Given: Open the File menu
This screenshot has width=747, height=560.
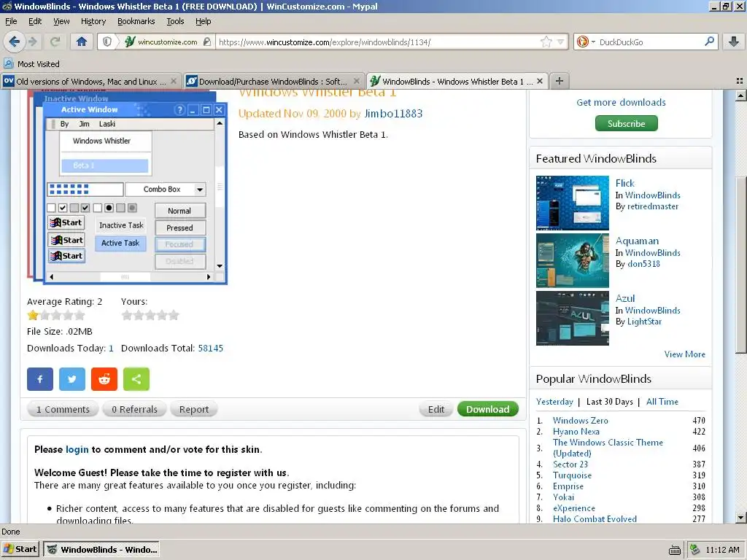Looking at the screenshot, I should pos(11,21).
